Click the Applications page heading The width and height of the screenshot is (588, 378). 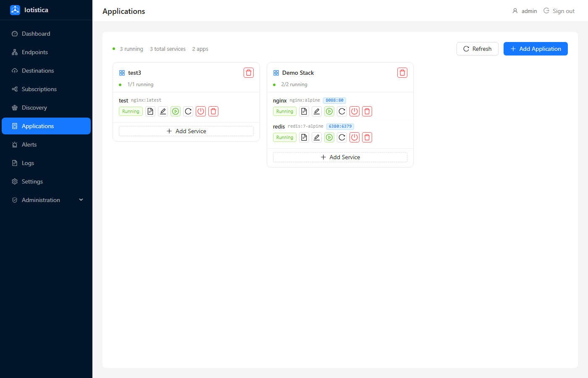tap(124, 11)
